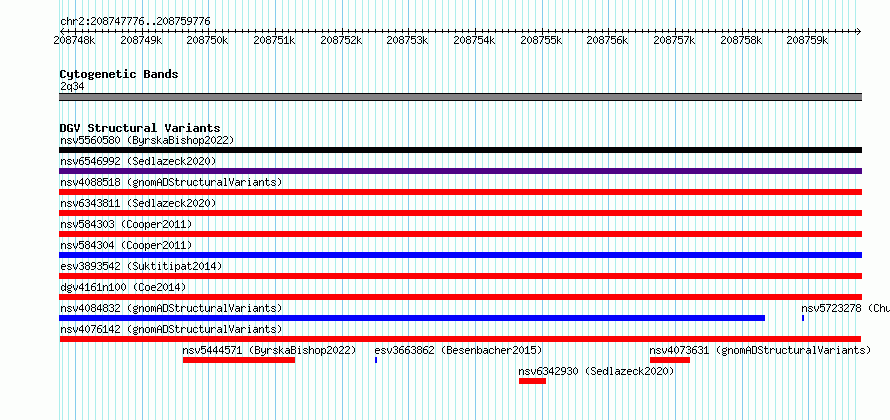Click the nsv5444571 (ByrskaBishop2022) label
Image resolution: width=890 pixels, height=420 pixels.
click(x=269, y=350)
